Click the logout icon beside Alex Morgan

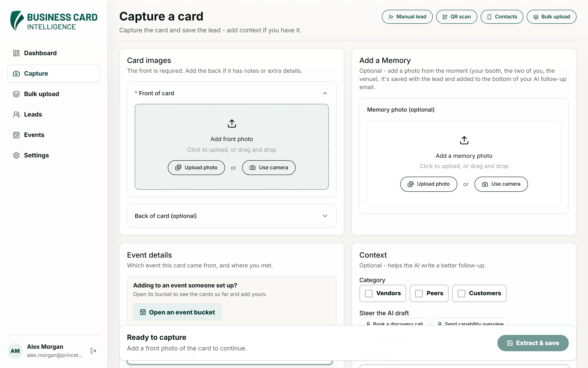pos(94,351)
